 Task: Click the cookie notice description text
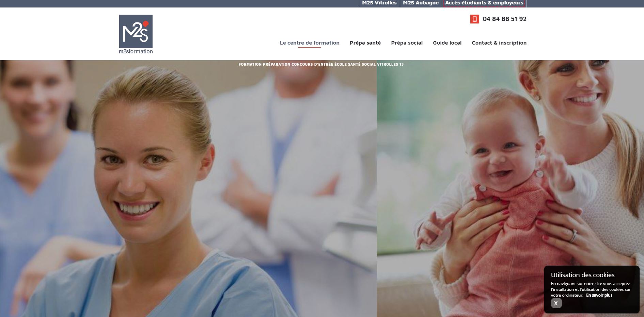coord(591,289)
